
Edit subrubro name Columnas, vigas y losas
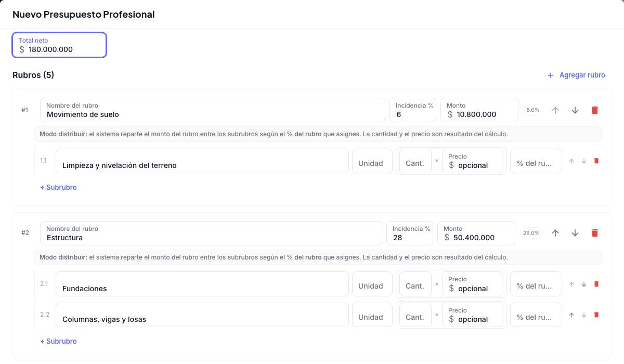tap(202, 315)
